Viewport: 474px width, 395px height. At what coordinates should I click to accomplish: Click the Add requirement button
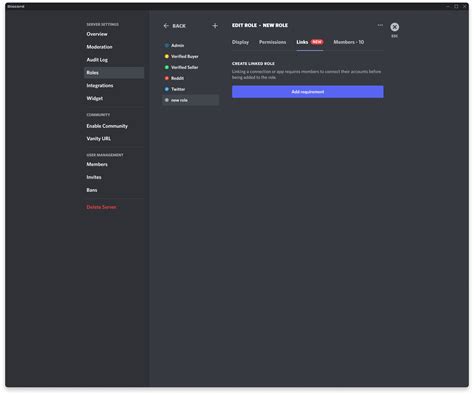pos(308,92)
